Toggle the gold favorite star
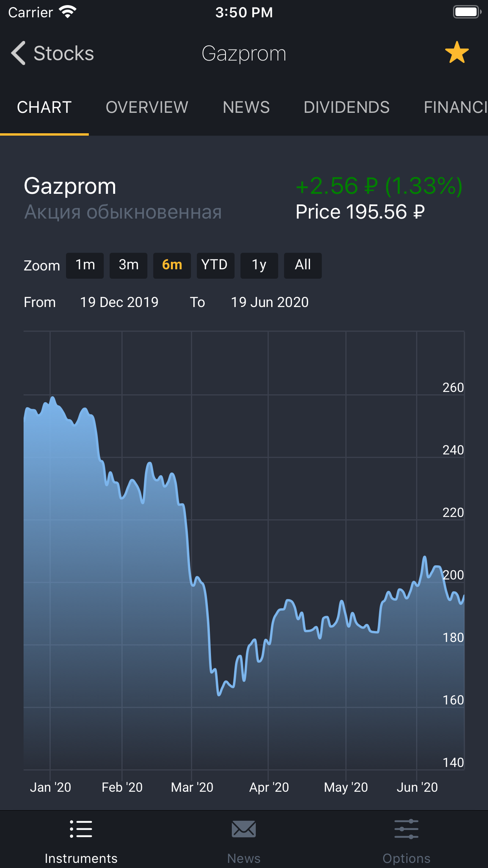This screenshot has width=488, height=868. pyautogui.click(x=457, y=53)
